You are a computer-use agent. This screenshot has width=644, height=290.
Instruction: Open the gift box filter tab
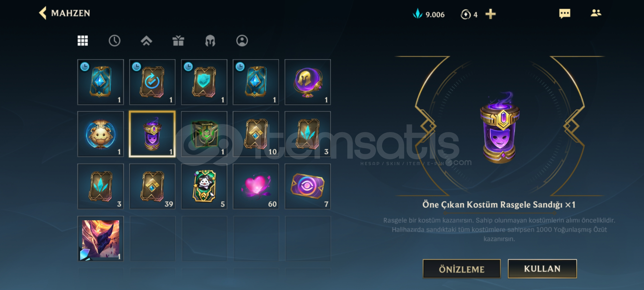click(178, 41)
